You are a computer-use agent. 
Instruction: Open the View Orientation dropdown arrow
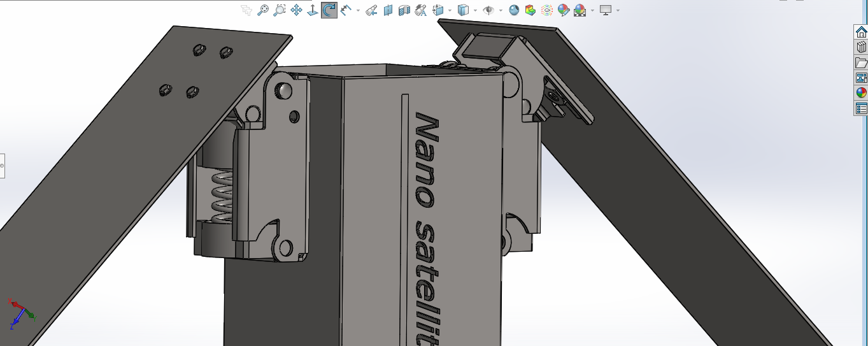[450, 11]
